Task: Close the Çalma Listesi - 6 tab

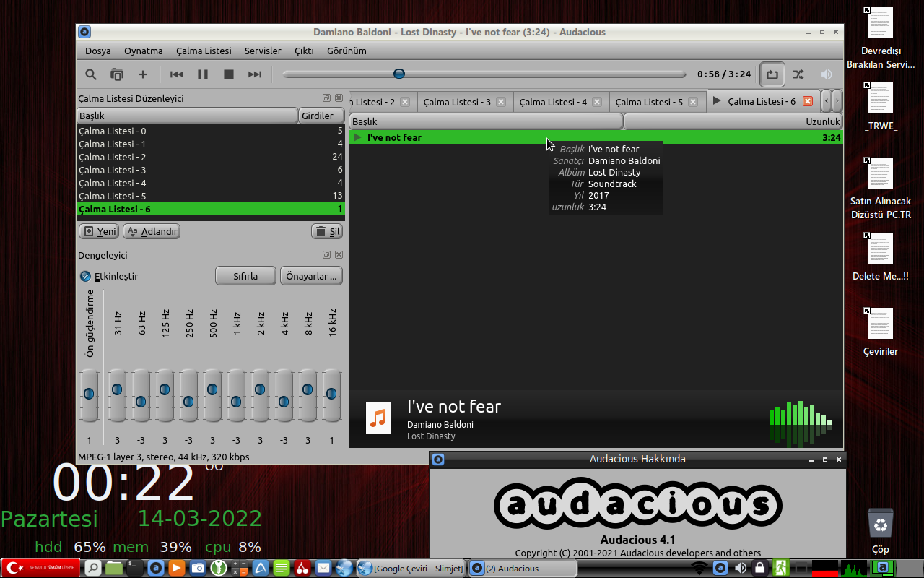Action: (808, 101)
